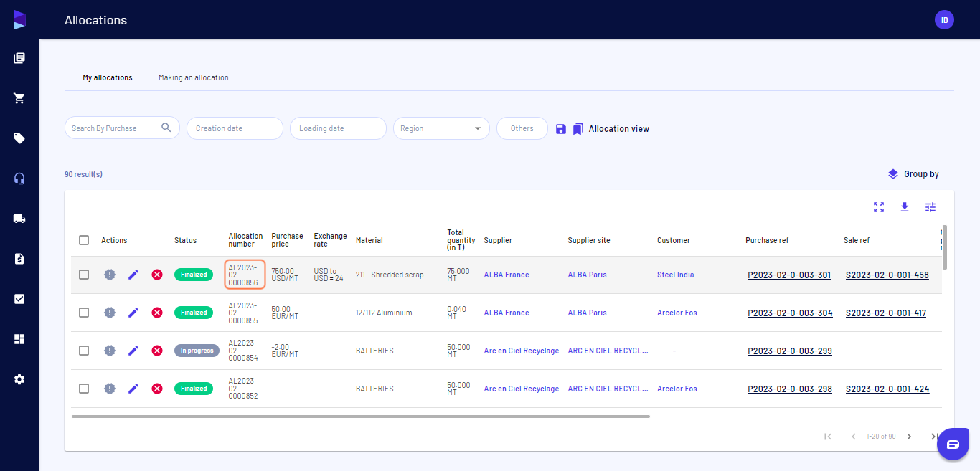Click the ID user avatar

[944, 20]
